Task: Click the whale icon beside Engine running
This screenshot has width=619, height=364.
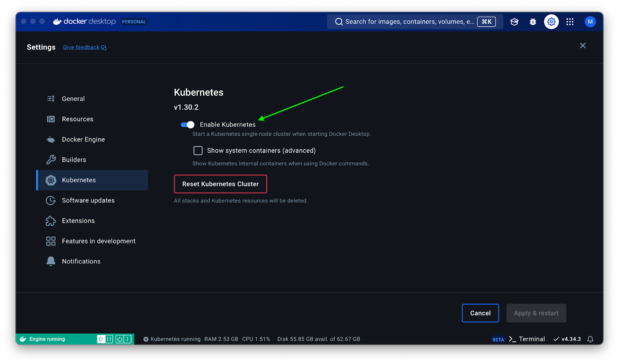Action: coord(23,339)
